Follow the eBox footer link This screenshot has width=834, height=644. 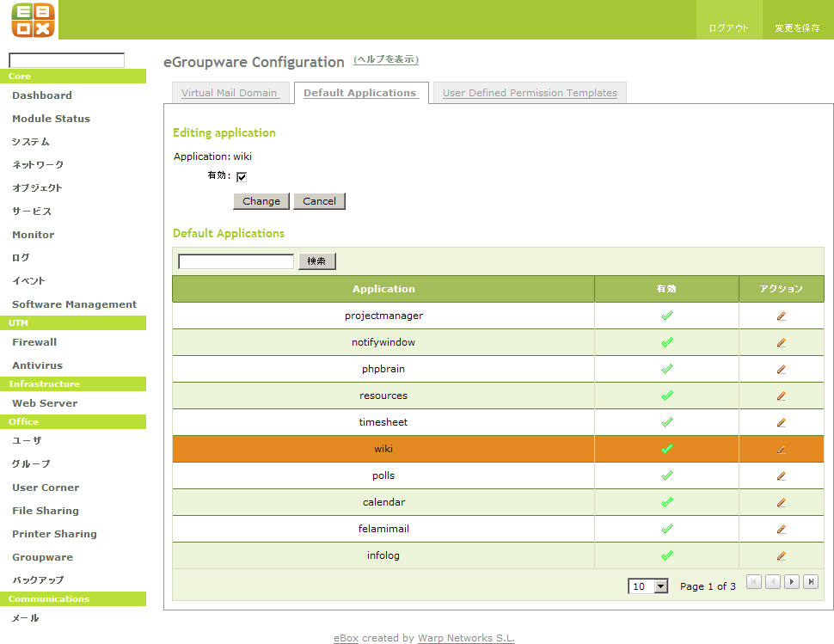click(x=346, y=638)
